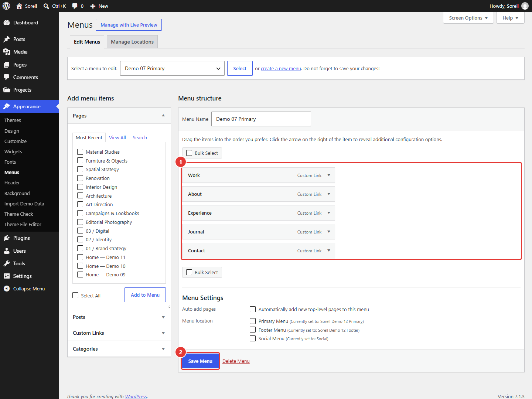Click the Plugins plug icon
This screenshot has height=399, width=532.
(x=7, y=238)
